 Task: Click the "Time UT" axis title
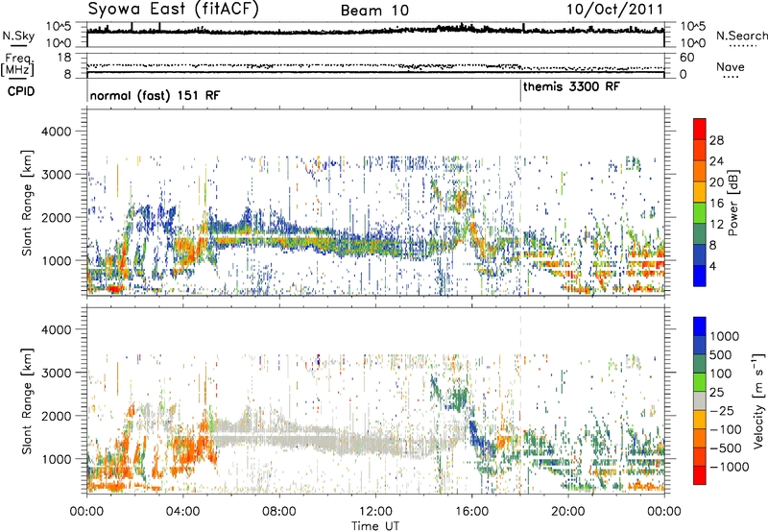point(375,526)
